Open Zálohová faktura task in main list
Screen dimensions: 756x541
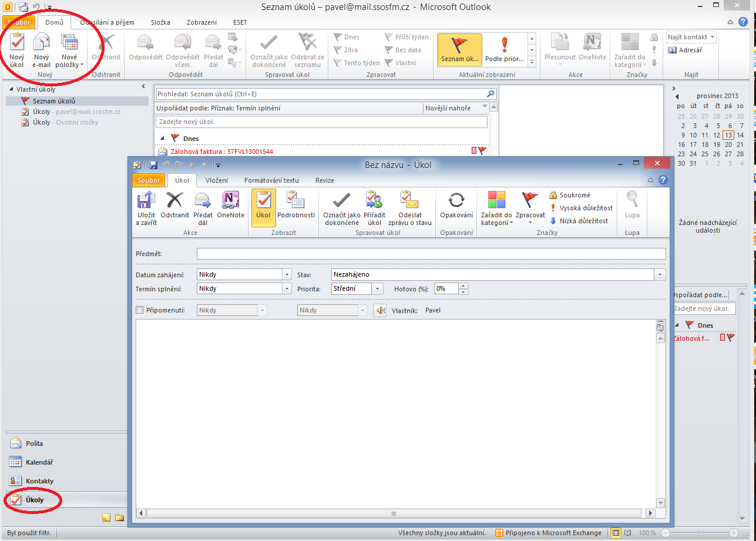(322, 151)
